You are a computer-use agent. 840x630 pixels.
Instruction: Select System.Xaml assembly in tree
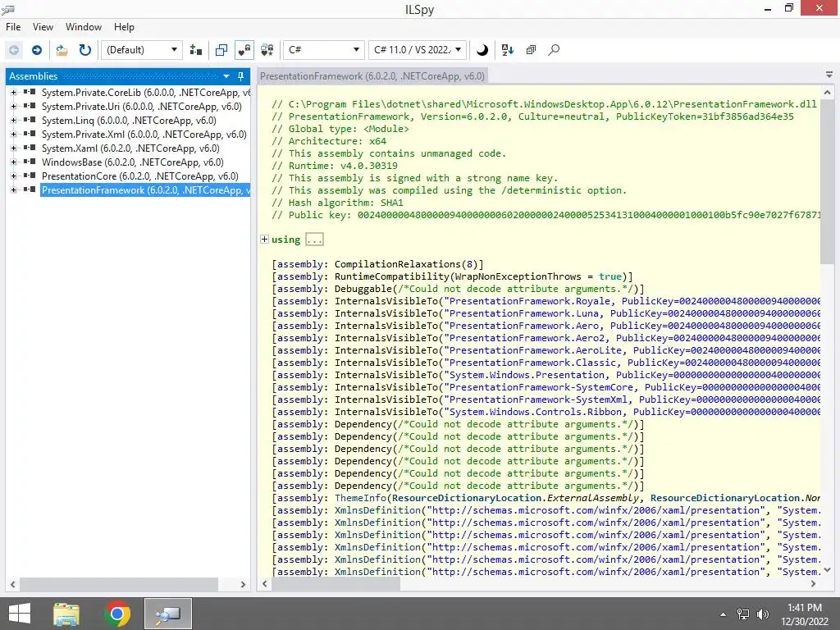pyautogui.click(x=130, y=148)
